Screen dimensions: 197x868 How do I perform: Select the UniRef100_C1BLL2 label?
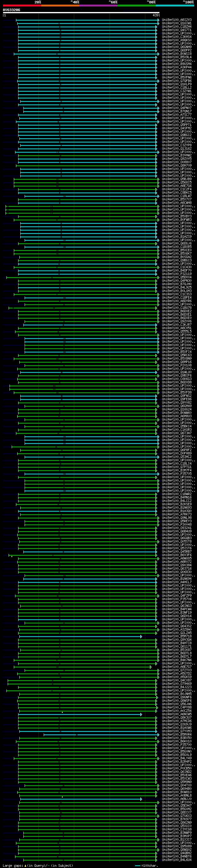[x=176, y=88]
